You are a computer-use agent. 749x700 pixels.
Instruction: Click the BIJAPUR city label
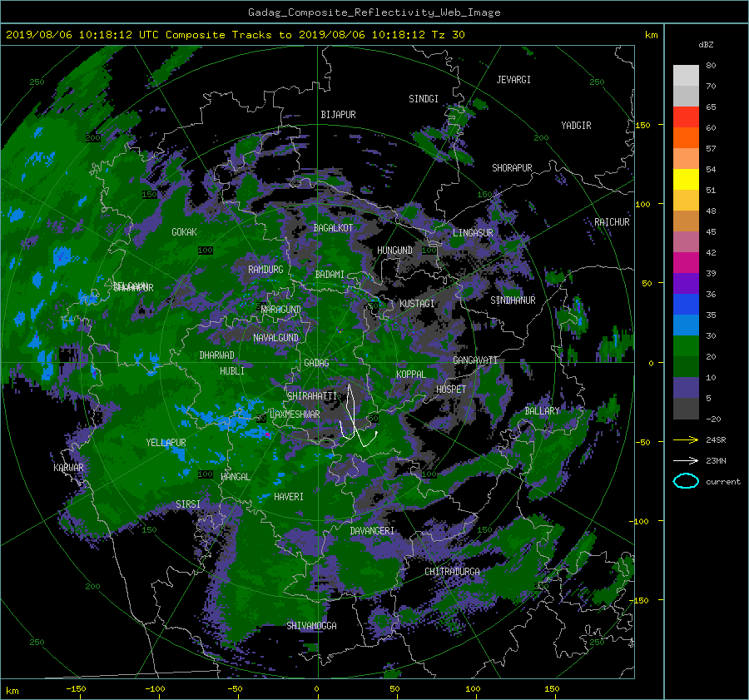(338, 115)
